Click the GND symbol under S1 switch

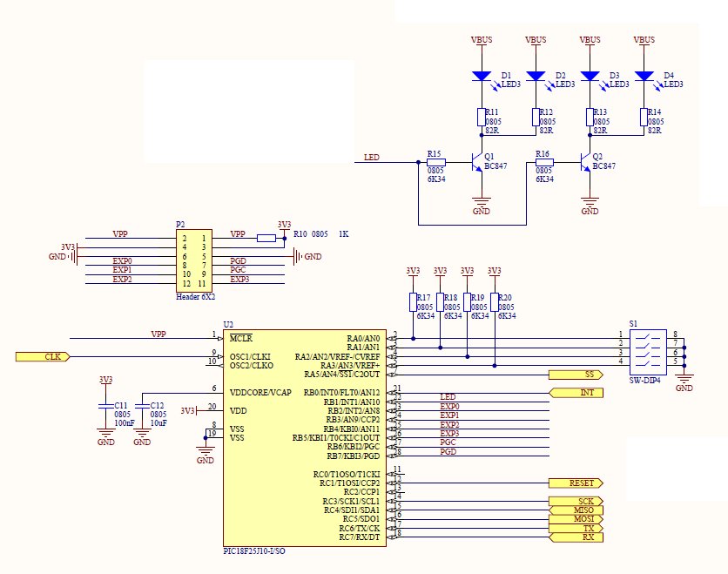684,382
